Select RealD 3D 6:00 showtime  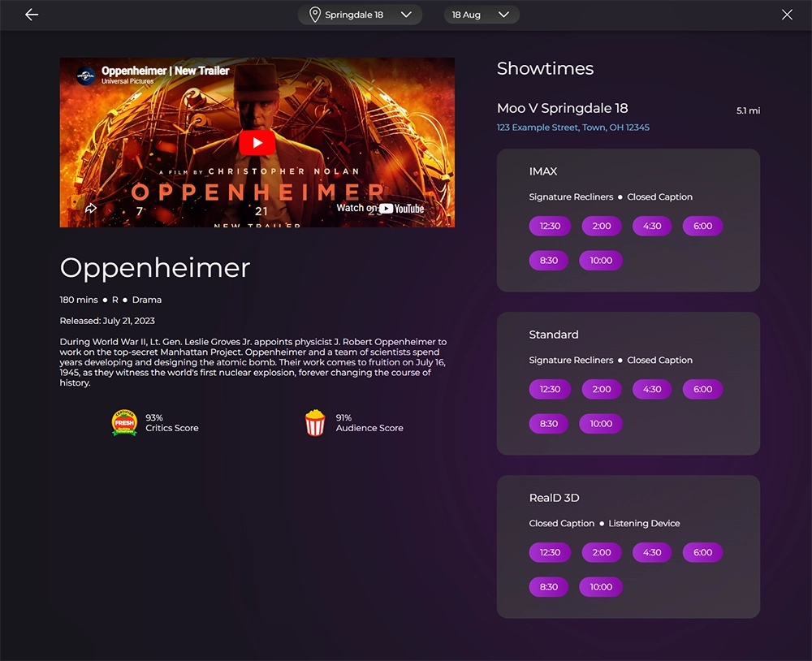(702, 552)
